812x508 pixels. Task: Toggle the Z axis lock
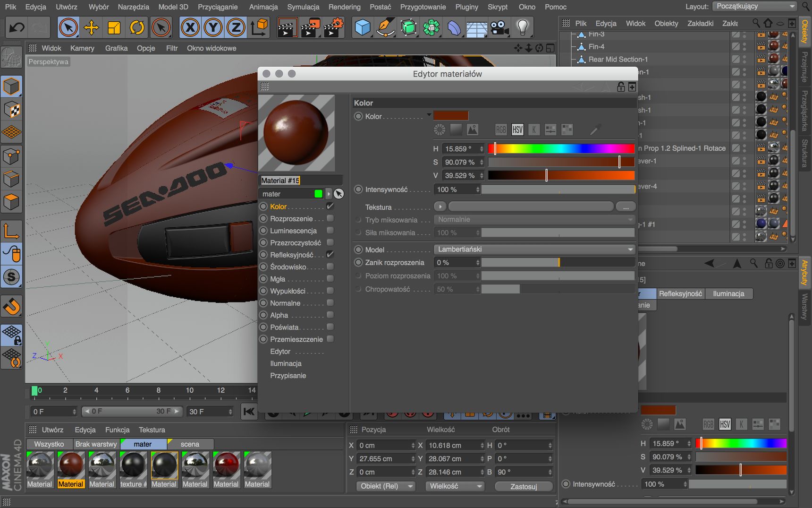click(x=236, y=27)
